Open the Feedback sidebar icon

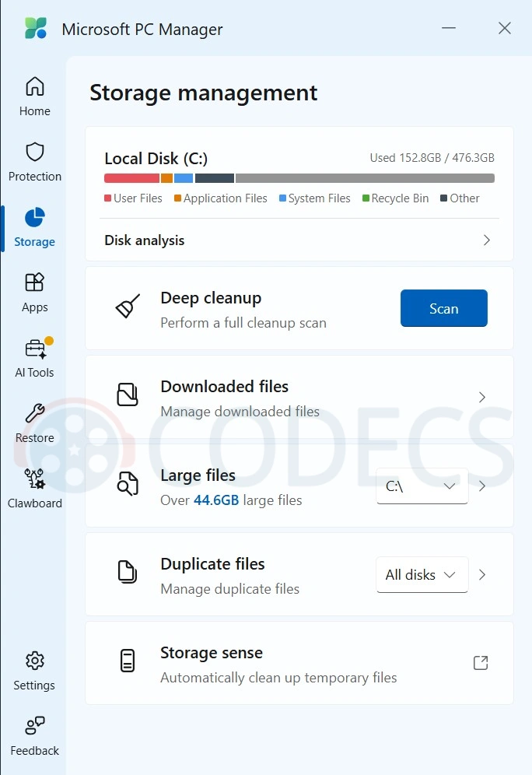pos(34,725)
